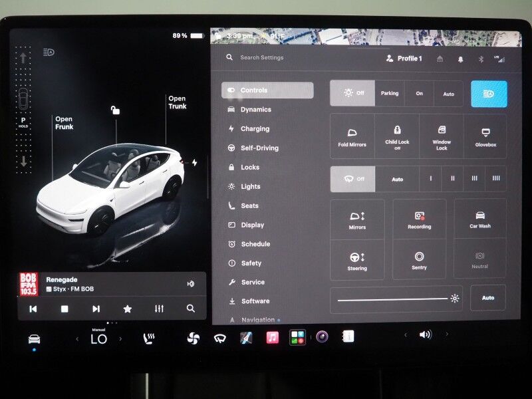Set headlights to Auto

coord(448,94)
